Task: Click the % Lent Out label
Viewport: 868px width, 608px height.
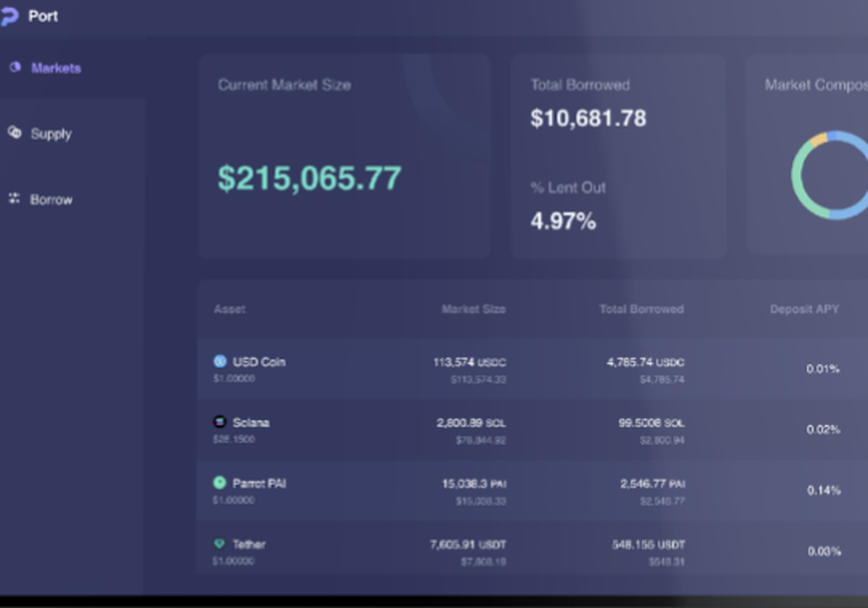Action: [x=568, y=188]
